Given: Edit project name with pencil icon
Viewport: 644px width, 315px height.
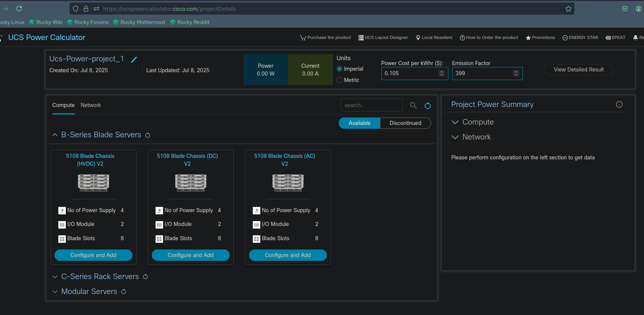Looking at the screenshot, I should [134, 59].
